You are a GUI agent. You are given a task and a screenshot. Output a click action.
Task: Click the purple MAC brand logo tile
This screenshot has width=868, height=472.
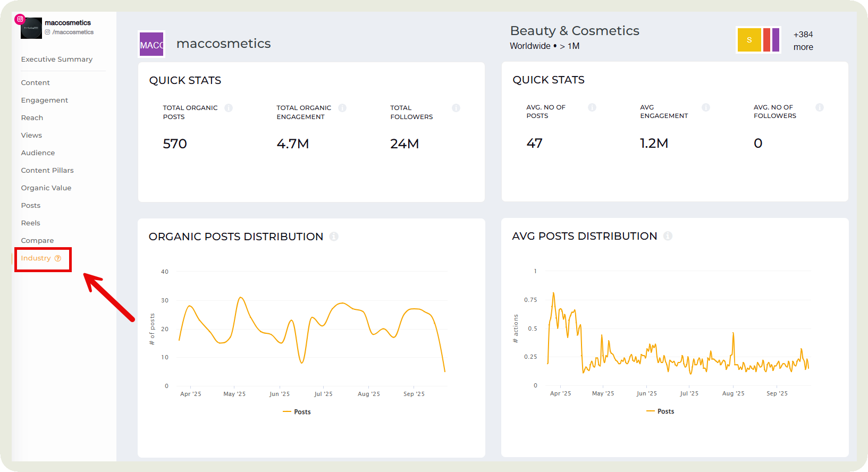[151, 44]
